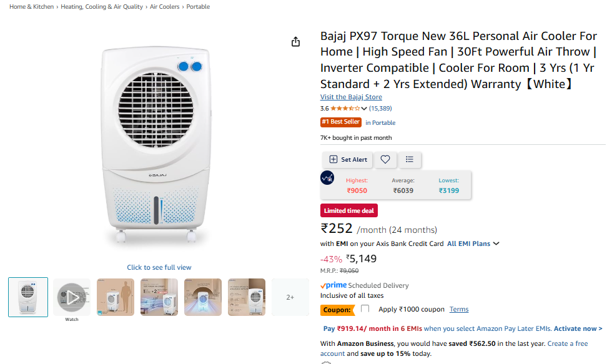Expand the rating breakdown chevron
The width and height of the screenshot is (612, 364).
point(364,109)
